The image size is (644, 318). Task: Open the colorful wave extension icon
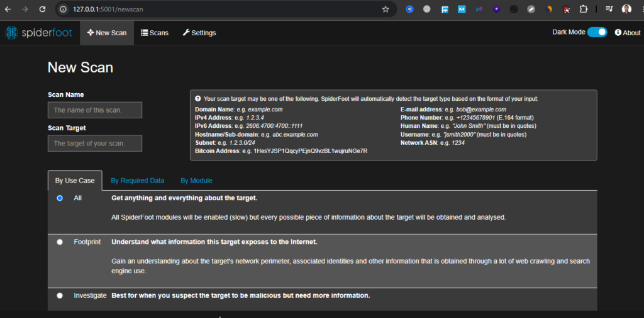point(479,9)
